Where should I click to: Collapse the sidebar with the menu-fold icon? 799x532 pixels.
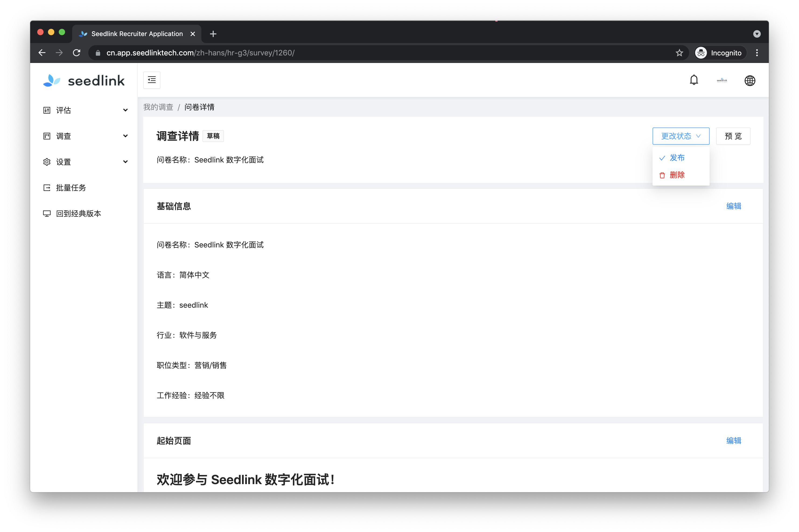point(152,80)
